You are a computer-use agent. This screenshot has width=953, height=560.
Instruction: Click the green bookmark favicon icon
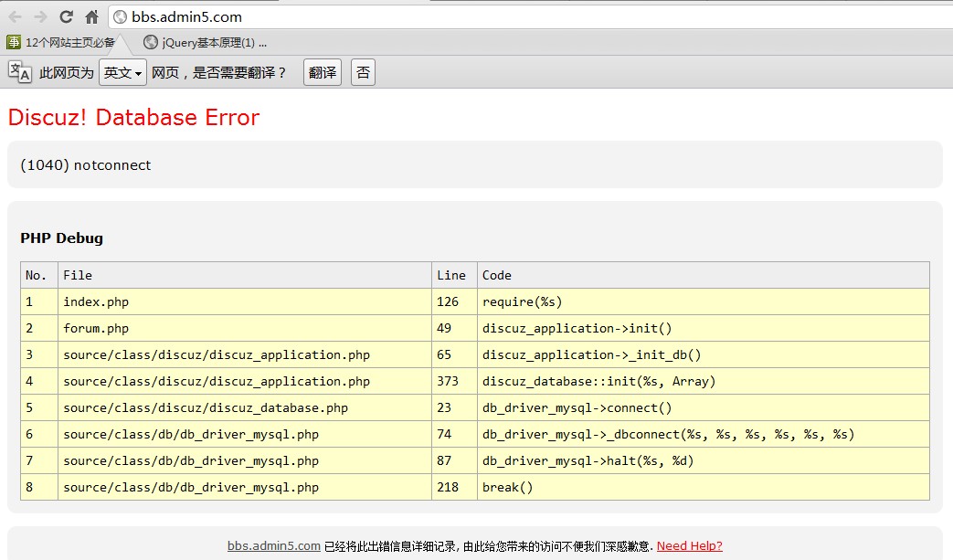tap(14, 42)
